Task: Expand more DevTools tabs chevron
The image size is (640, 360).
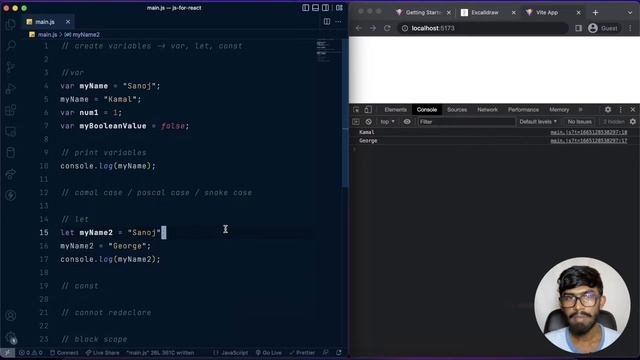Action: pos(580,110)
